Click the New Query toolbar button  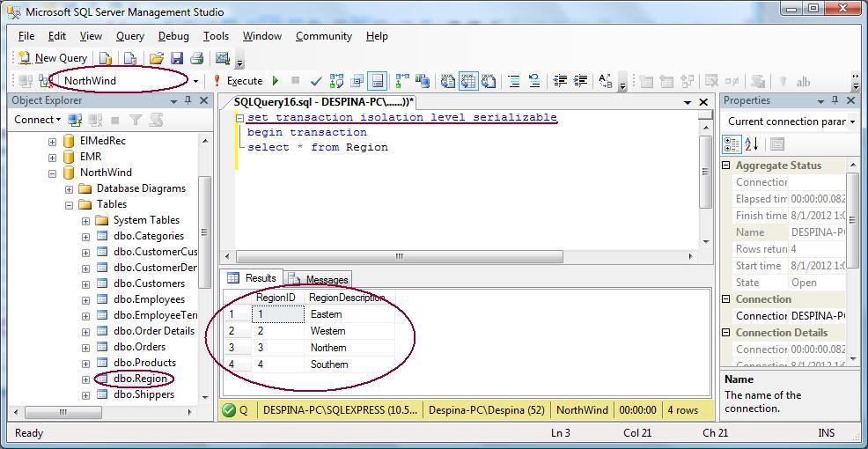[x=53, y=58]
